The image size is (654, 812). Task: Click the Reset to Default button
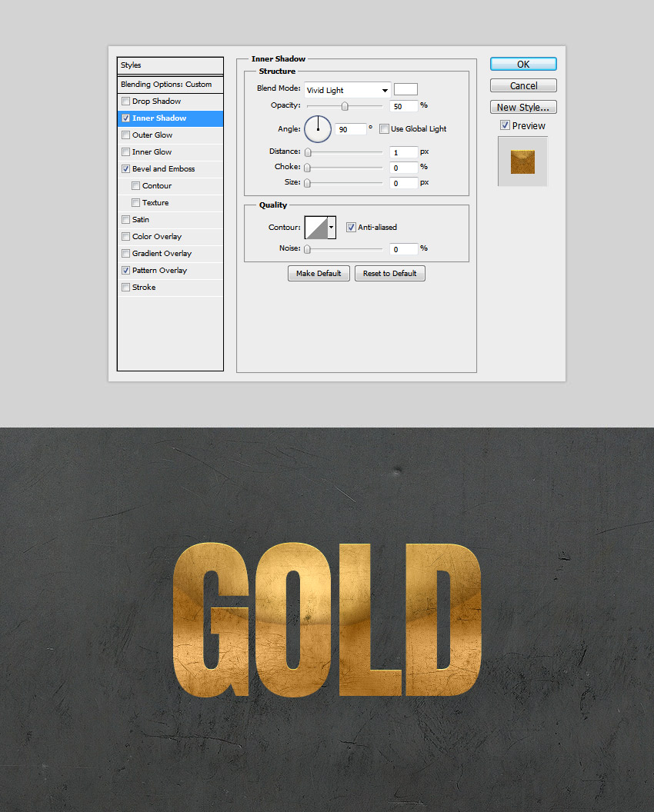(x=389, y=273)
